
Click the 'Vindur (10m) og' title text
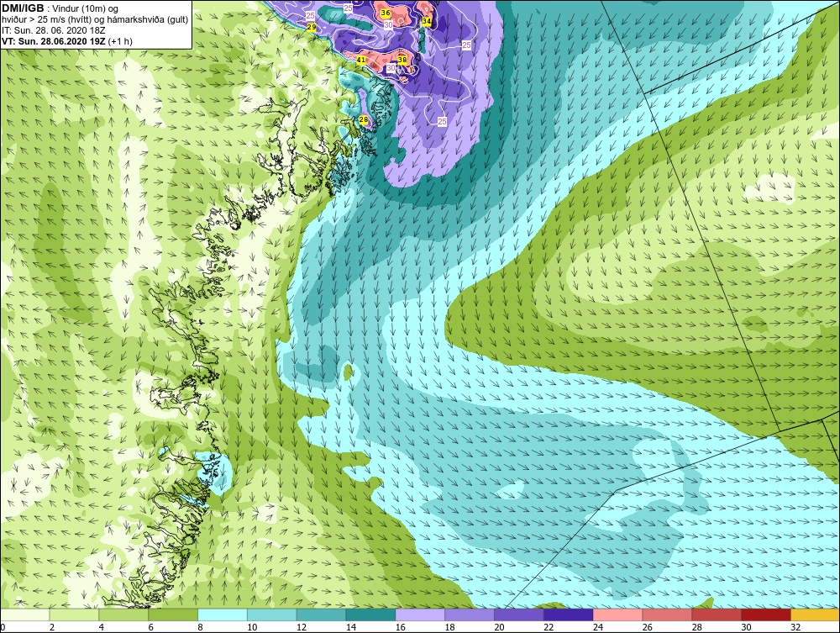pyautogui.click(x=85, y=9)
